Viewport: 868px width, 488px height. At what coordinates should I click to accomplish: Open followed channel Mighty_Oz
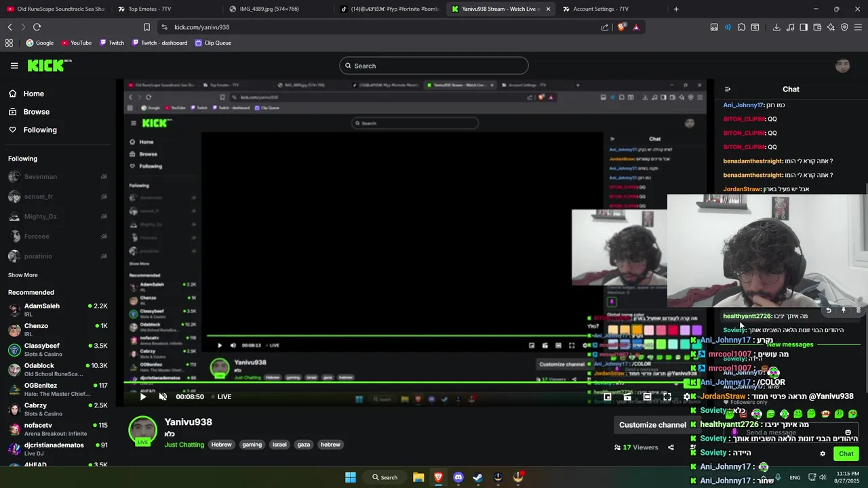coord(58,217)
